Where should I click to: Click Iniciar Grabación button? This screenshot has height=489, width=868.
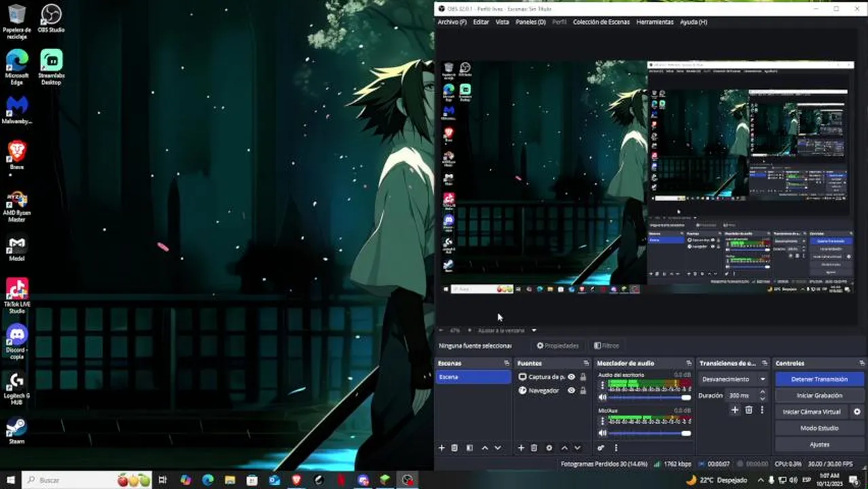pos(819,395)
